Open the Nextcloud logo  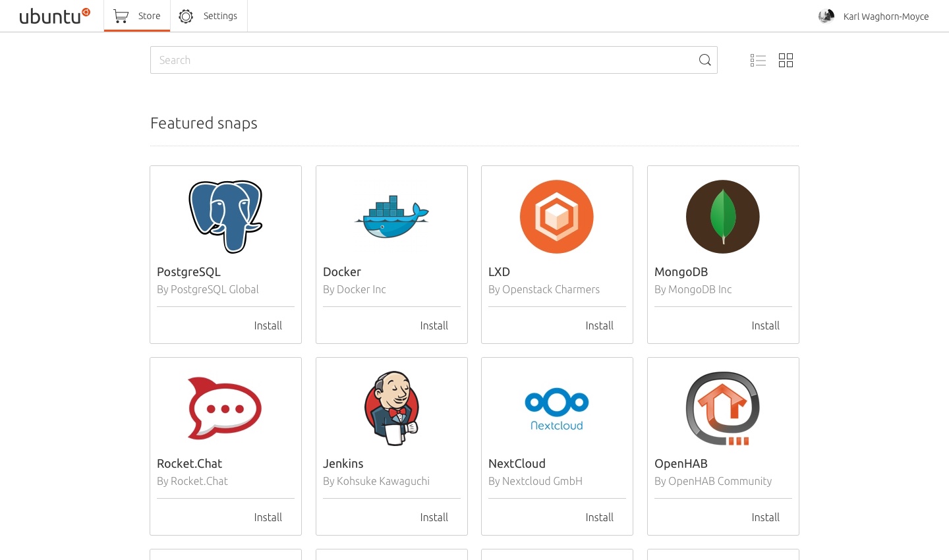point(557,409)
